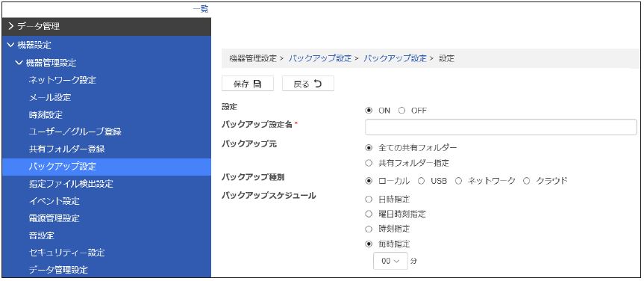644x281 pixels.
Task: Open the minutes 00 dropdown
Action: (x=390, y=261)
